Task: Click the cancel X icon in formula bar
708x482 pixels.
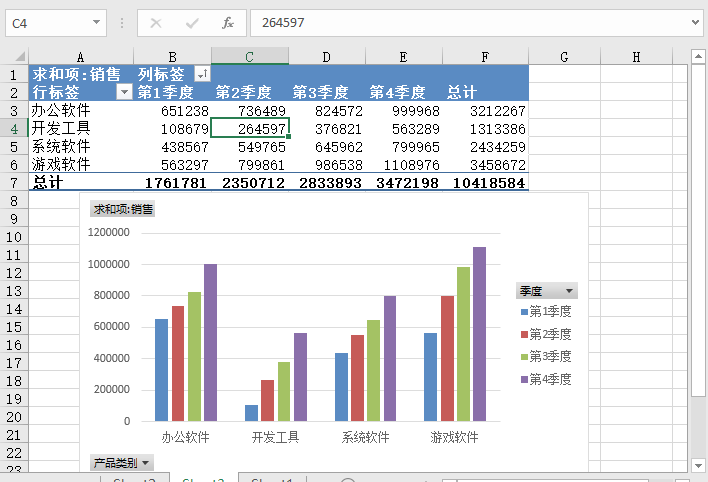Action: (x=156, y=23)
